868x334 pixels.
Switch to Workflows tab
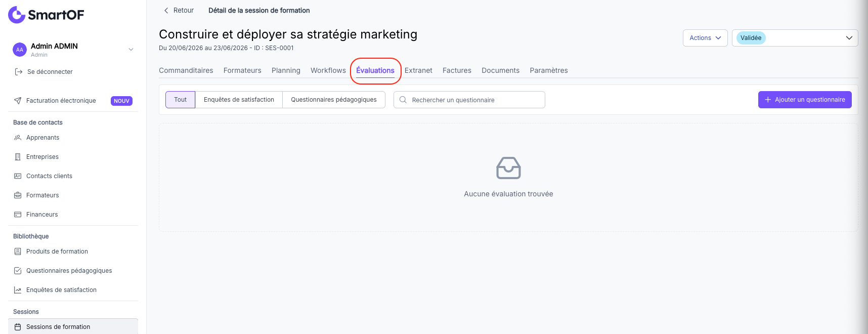pyautogui.click(x=328, y=70)
